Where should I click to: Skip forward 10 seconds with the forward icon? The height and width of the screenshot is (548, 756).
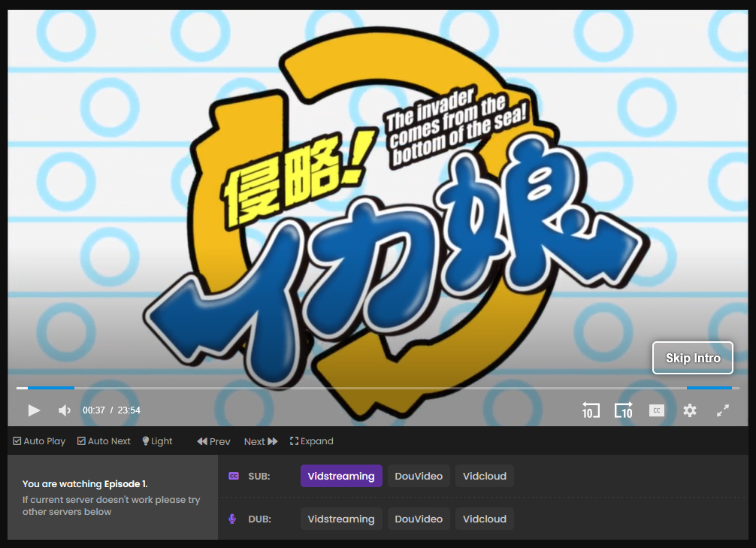(624, 410)
